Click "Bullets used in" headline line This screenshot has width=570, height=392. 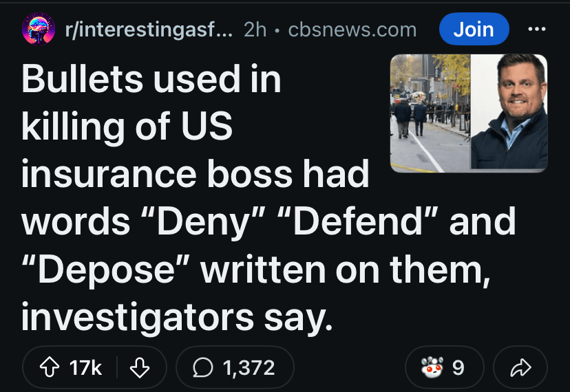[x=151, y=80]
